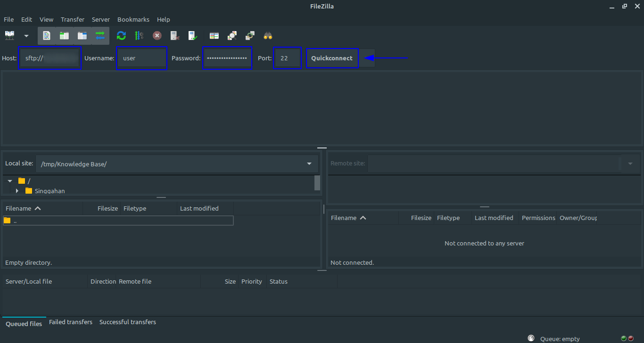The height and width of the screenshot is (343, 644).
Task: Refresh the file and folder lists
Action: [x=122, y=36]
